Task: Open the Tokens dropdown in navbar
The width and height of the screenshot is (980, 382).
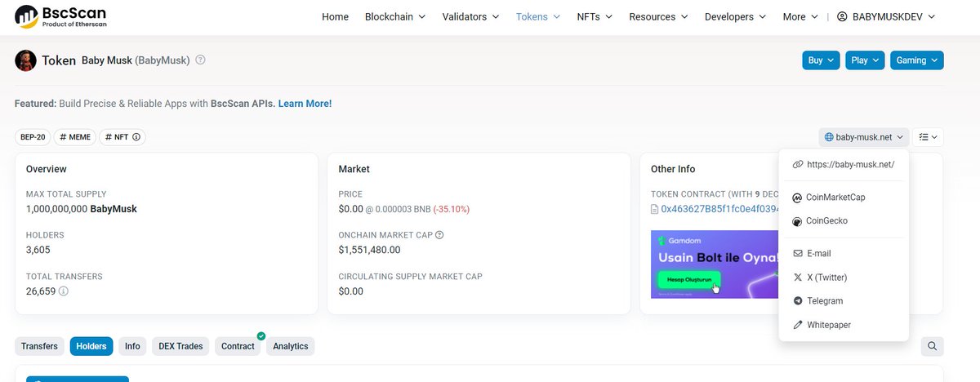Action: 538,17
